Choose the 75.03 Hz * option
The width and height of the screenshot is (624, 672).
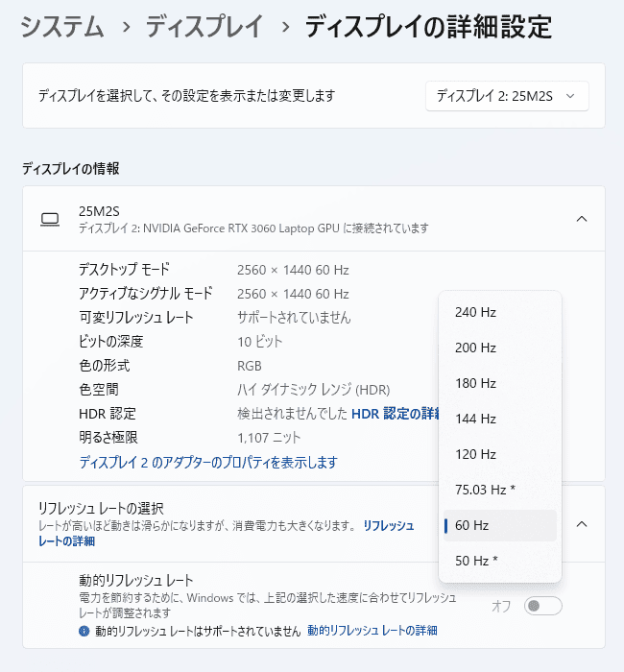pos(499,490)
